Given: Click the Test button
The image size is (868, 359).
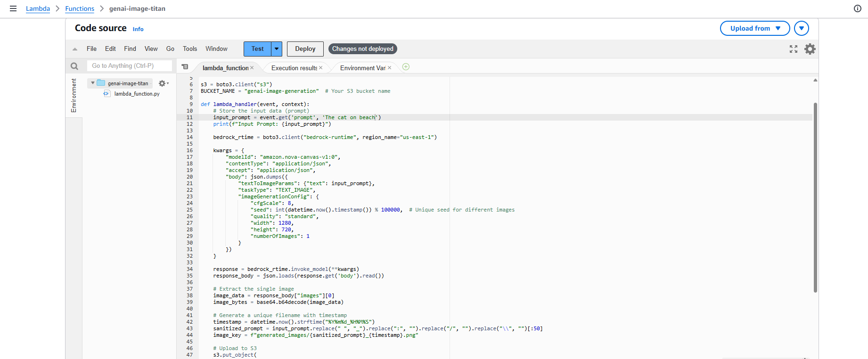Looking at the screenshot, I should pos(257,49).
